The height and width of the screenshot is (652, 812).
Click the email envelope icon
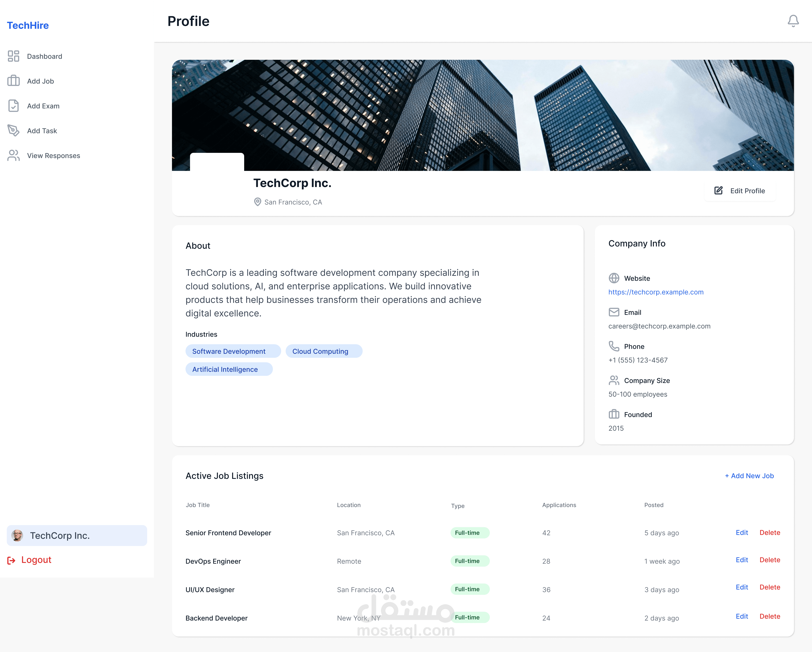click(614, 312)
